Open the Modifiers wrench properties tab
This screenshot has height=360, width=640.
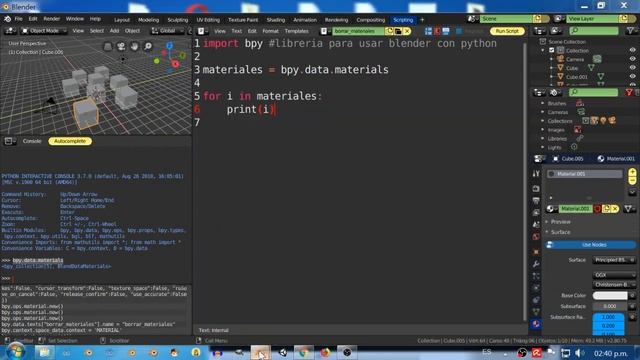pos(536,264)
